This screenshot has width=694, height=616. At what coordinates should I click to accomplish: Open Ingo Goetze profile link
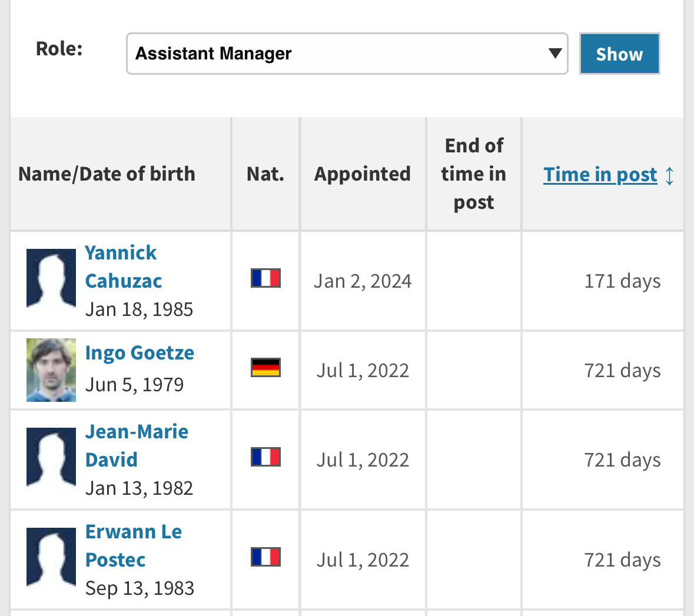[x=140, y=352]
